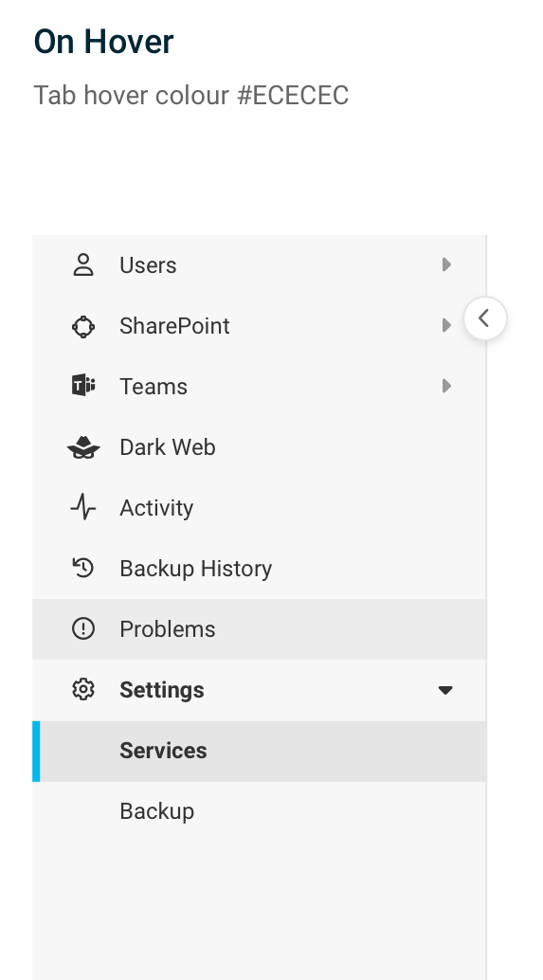The width and height of the screenshot is (543, 980).
Task: Click the Problems exclamation circle icon
Action: pos(83,628)
